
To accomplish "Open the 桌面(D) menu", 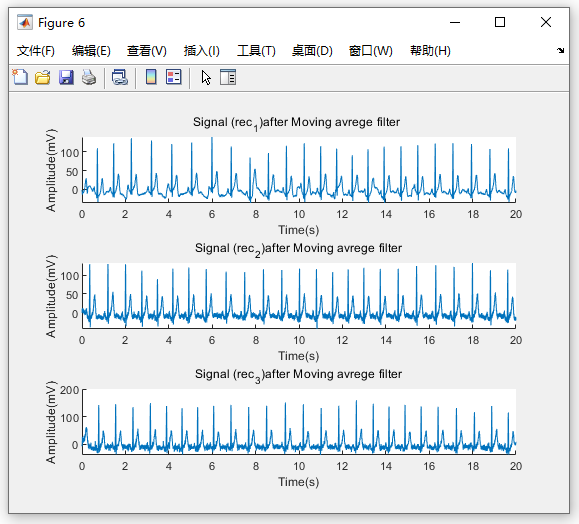I will point(312,51).
